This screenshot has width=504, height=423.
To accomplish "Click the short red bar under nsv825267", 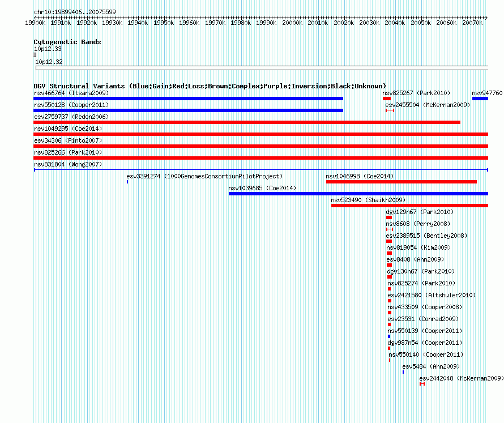I will coord(387,99).
